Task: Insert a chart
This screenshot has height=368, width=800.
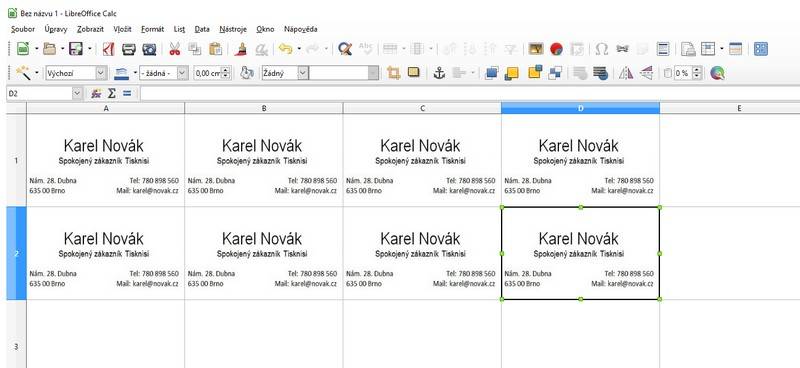Action: [x=556, y=49]
